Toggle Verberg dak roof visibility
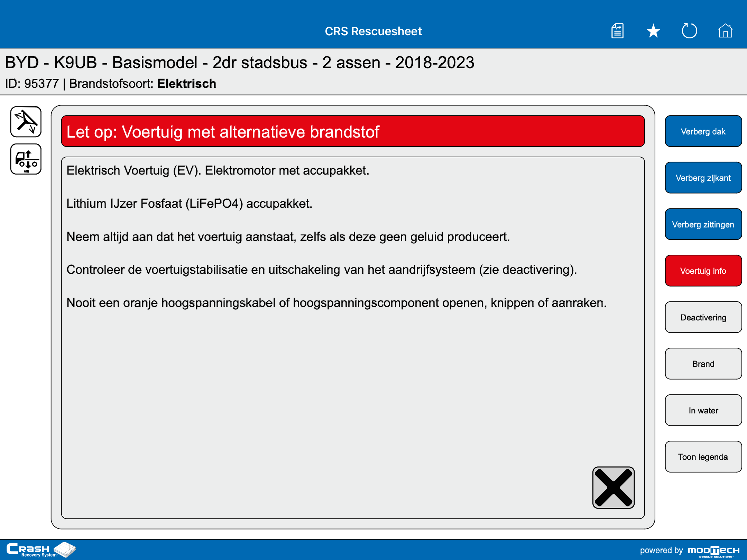Image resolution: width=747 pixels, height=560 pixels. [703, 131]
